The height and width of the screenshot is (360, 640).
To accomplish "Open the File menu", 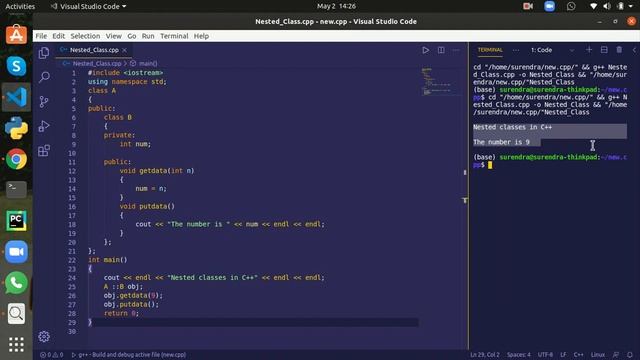I will pos(41,36).
